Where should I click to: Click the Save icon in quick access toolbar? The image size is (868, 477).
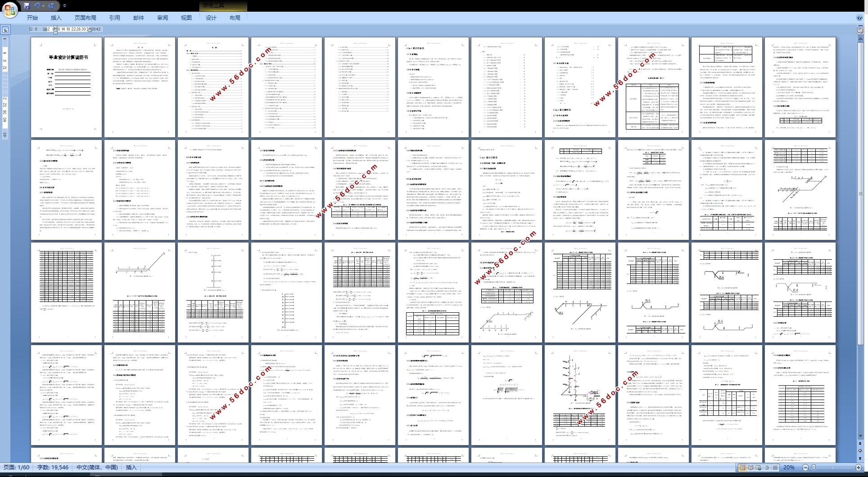(27, 6)
